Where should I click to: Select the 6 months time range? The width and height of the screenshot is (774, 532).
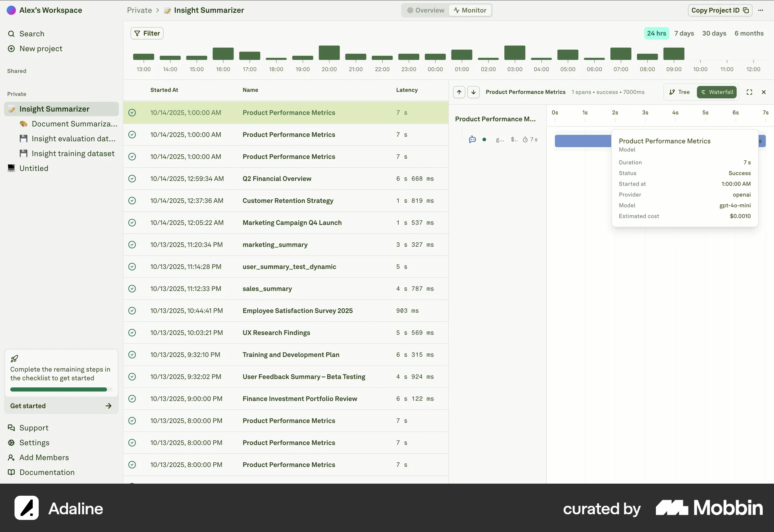pos(749,33)
